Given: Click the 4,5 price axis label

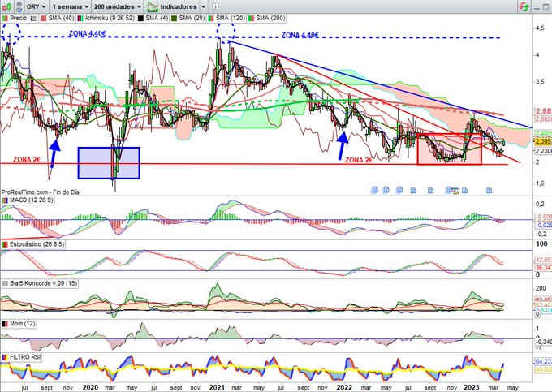Looking at the screenshot, I should 540,28.
